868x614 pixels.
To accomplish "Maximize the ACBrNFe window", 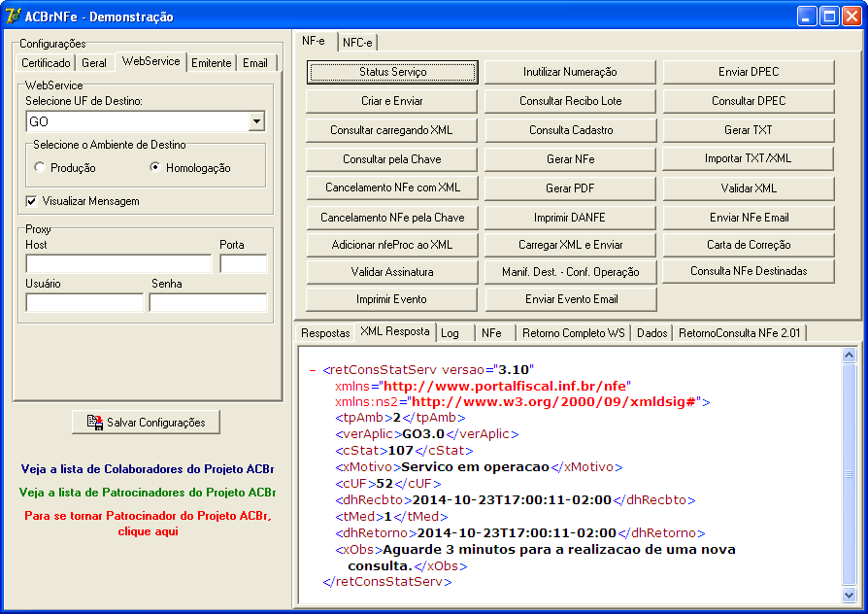I will 829,17.
